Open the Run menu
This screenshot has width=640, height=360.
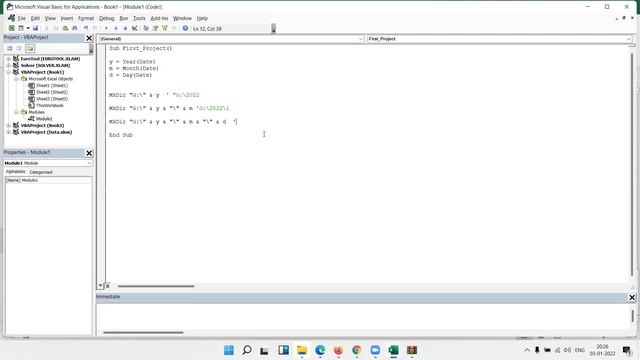(x=124, y=18)
